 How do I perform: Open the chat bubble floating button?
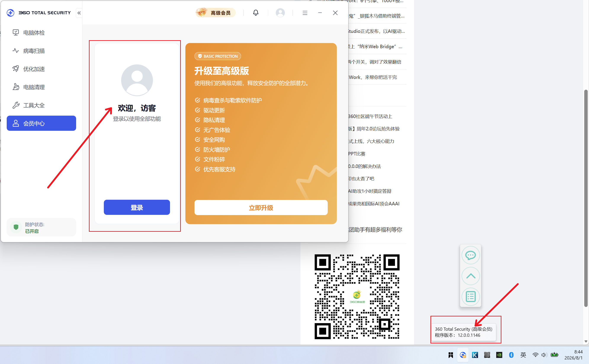point(470,255)
